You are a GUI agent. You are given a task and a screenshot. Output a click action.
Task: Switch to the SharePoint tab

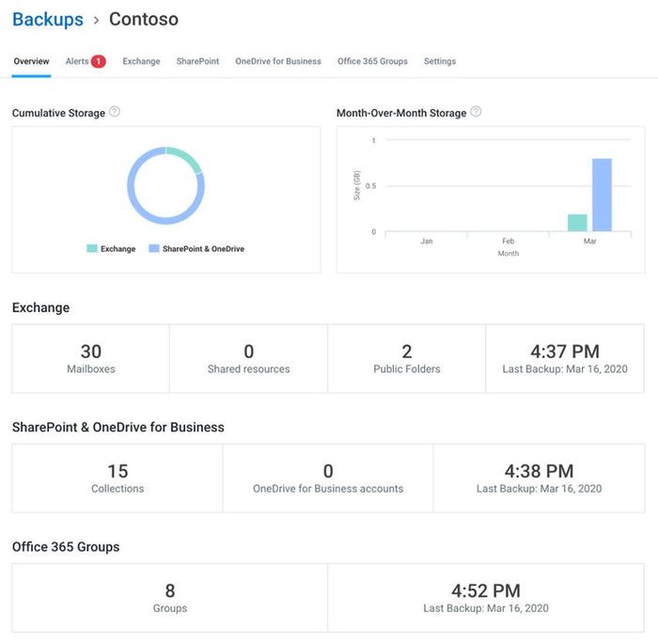197,61
